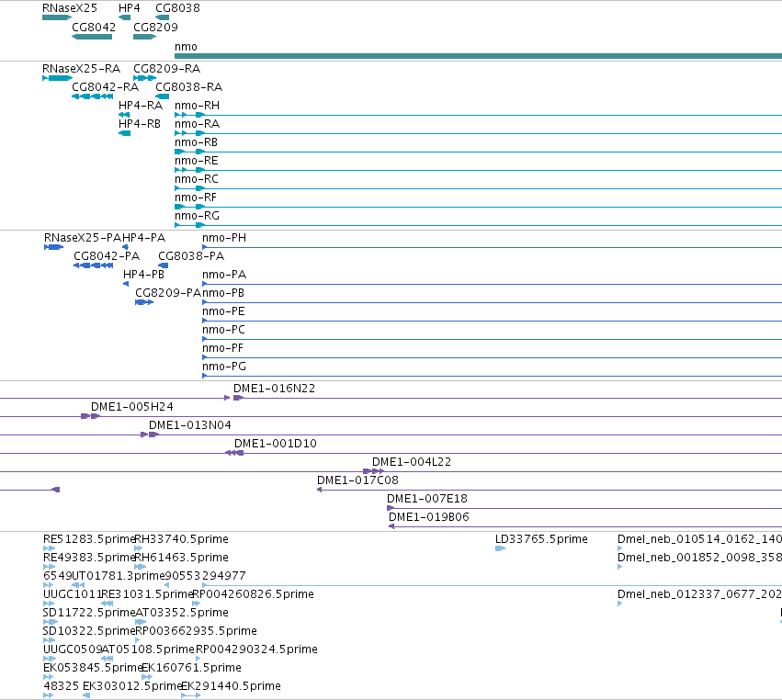782x700 pixels.
Task: Click the RE51283.5prime EST label
Action: click(x=89, y=539)
